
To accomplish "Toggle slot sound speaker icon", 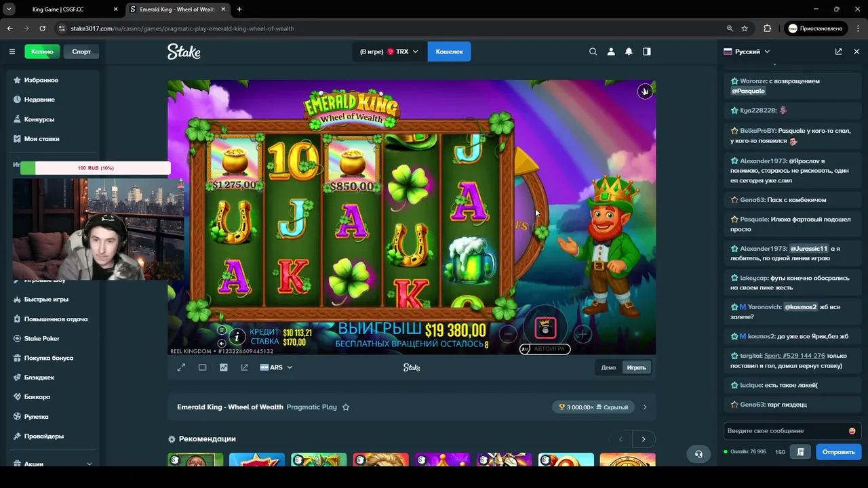I will coord(221,344).
